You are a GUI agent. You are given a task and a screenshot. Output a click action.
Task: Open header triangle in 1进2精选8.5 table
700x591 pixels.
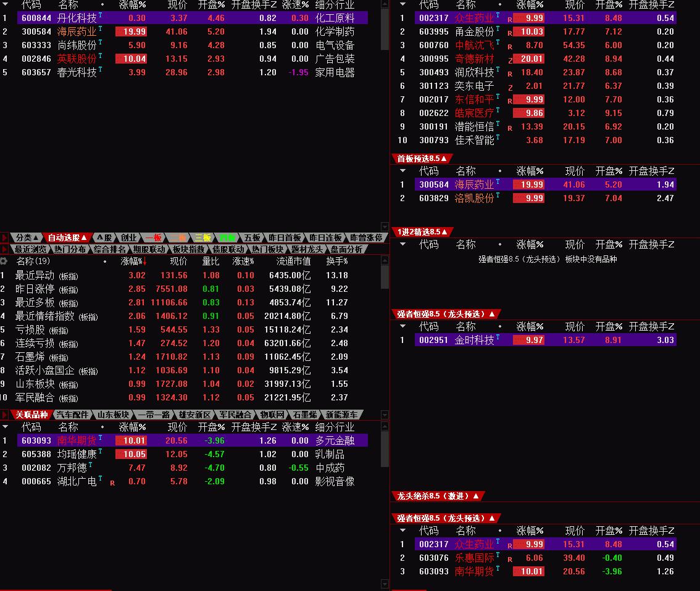(402, 244)
